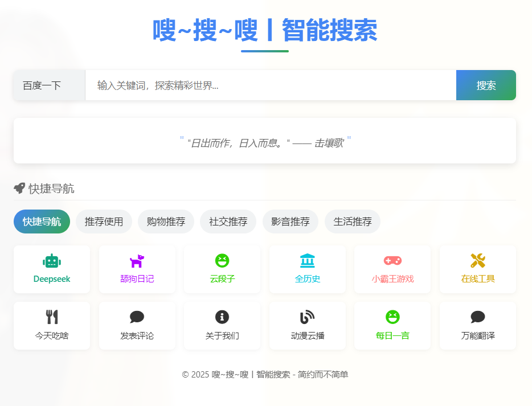Switch to the 推荐使用 category

(x=104, y=222)
